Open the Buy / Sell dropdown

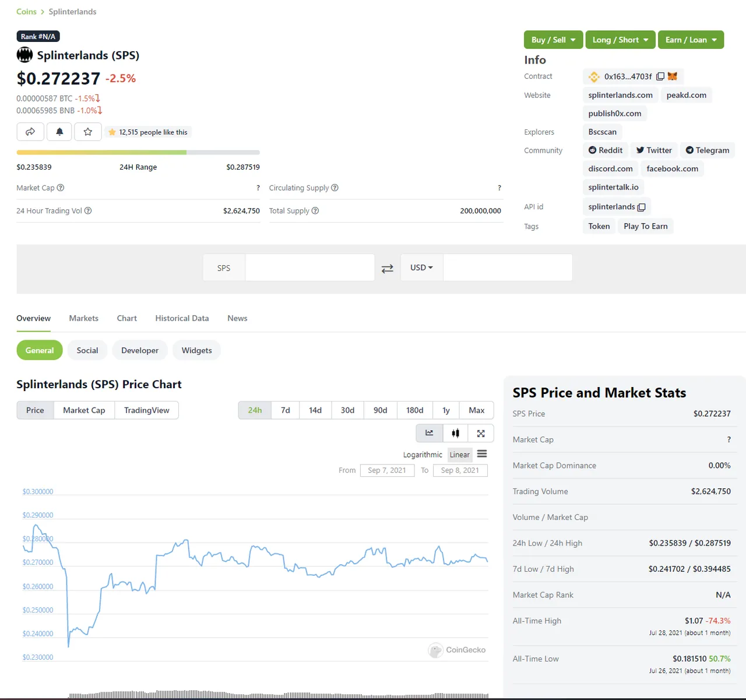point(554,40)
